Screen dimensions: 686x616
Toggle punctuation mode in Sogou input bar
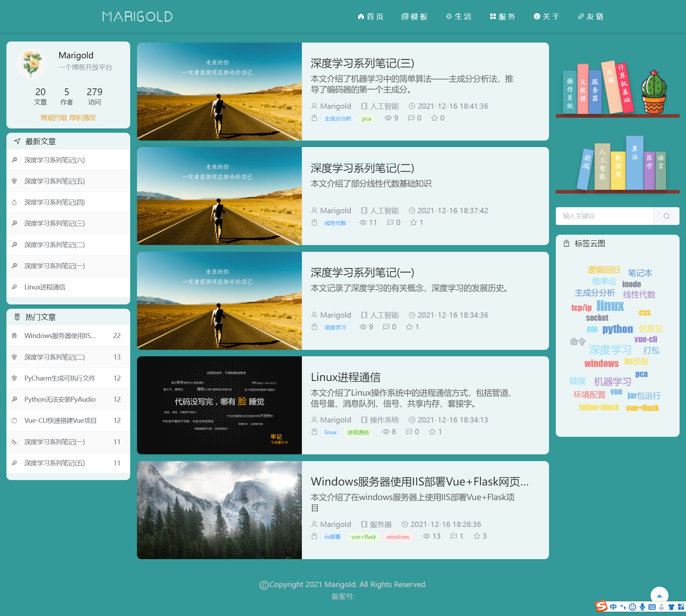point(622,607)
